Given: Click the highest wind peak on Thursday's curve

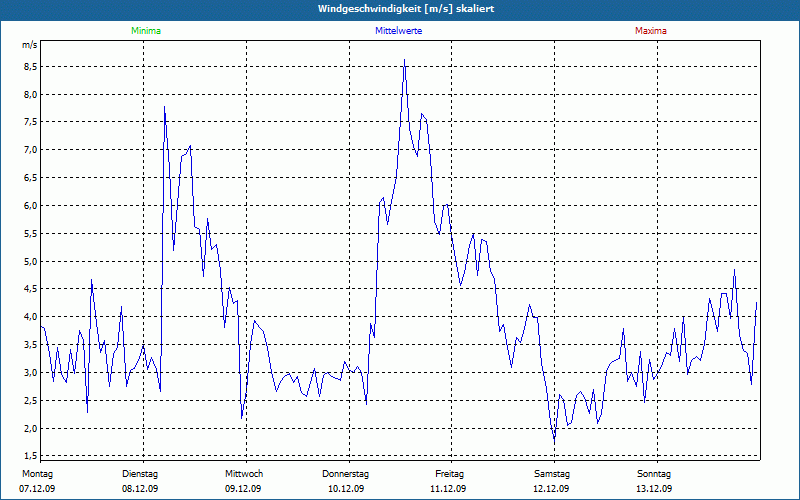Looking at the screenshot, I should [405, 60].
